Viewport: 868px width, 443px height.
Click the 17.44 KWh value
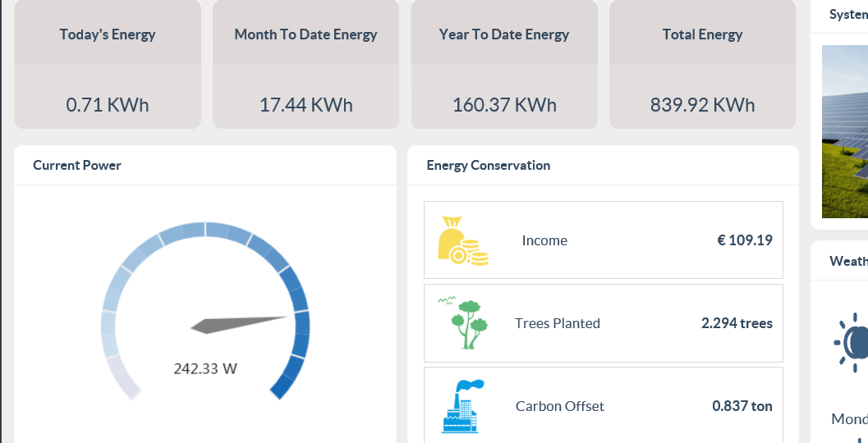[305, 104]
